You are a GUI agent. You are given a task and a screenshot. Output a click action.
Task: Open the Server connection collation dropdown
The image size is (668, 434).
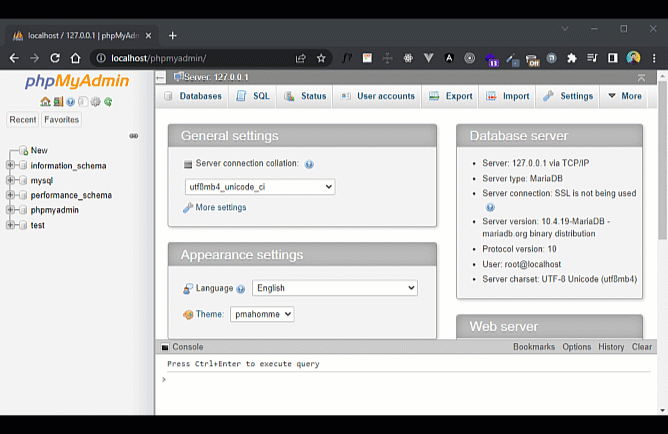(260, 187)
